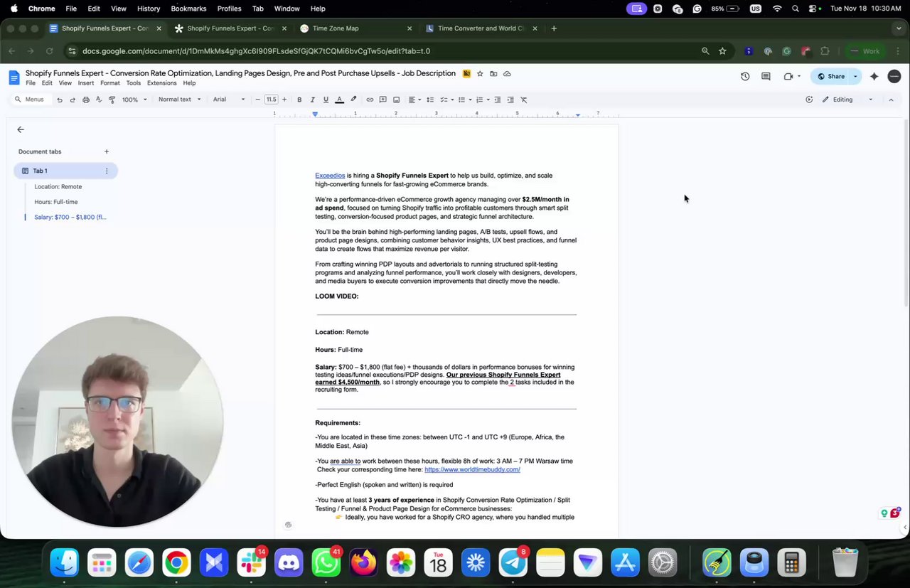Open the Tools menu in Docs
This screenshot has width=910, height=588.
click(x=134, y=83)
